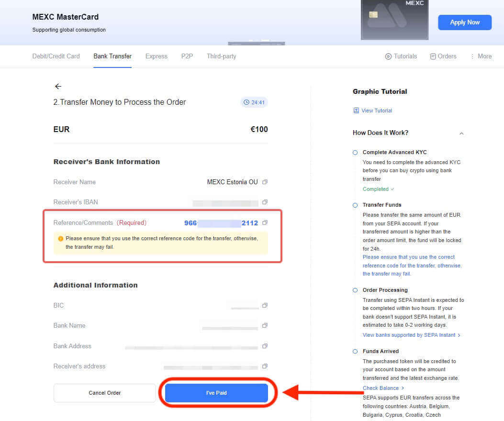Click the Additional Information heading
This screenshot has width=504, height=421.
pyautogui.click(x=95, y=285)
